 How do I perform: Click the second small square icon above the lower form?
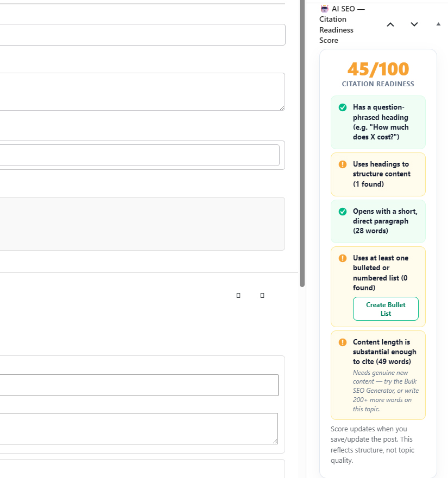(262, 295)
